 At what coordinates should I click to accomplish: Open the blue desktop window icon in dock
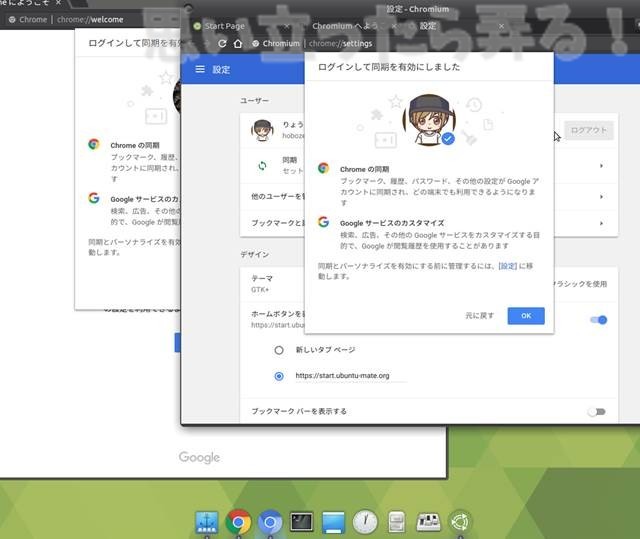[x=333, y=523]
